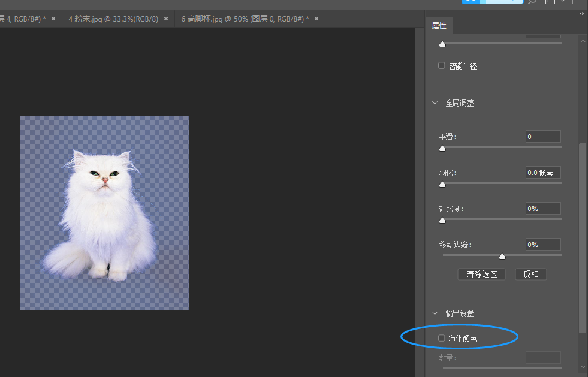Viewport: 588px width, 377px height.
Task: Click the properties panel scroll-up arrow
Action: pos(583,41)
